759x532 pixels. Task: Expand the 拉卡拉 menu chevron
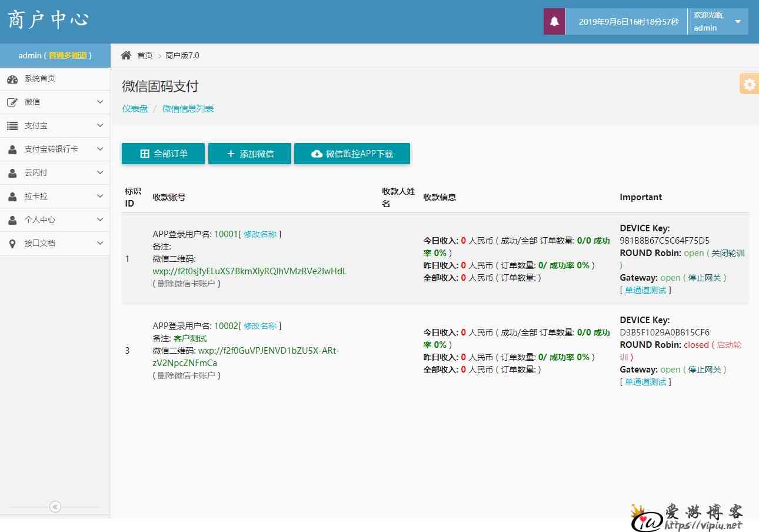point(100,196)
